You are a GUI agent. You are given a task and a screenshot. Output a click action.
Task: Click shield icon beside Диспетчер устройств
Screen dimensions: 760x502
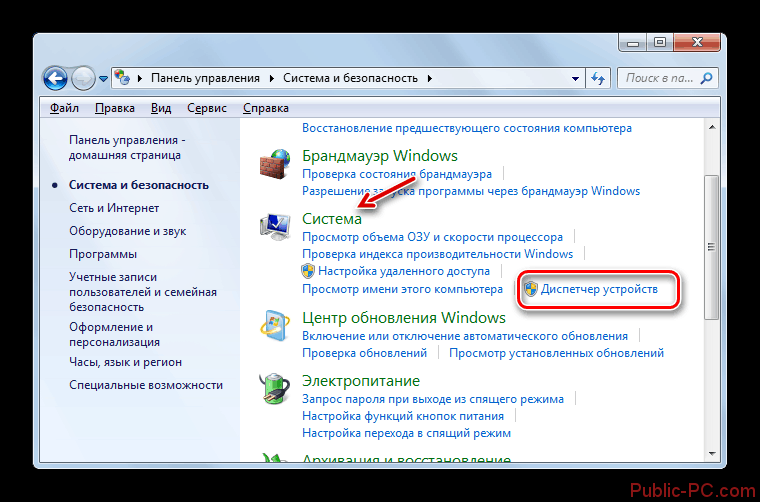531,289
